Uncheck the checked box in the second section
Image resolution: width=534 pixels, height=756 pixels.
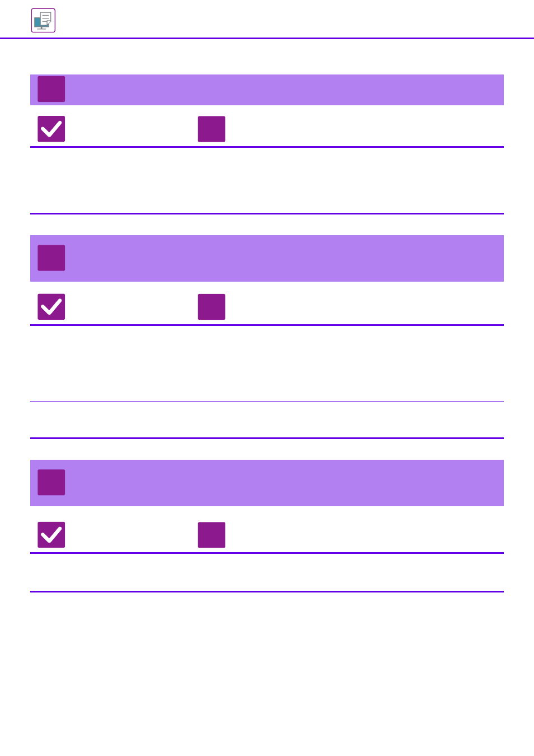51,307
